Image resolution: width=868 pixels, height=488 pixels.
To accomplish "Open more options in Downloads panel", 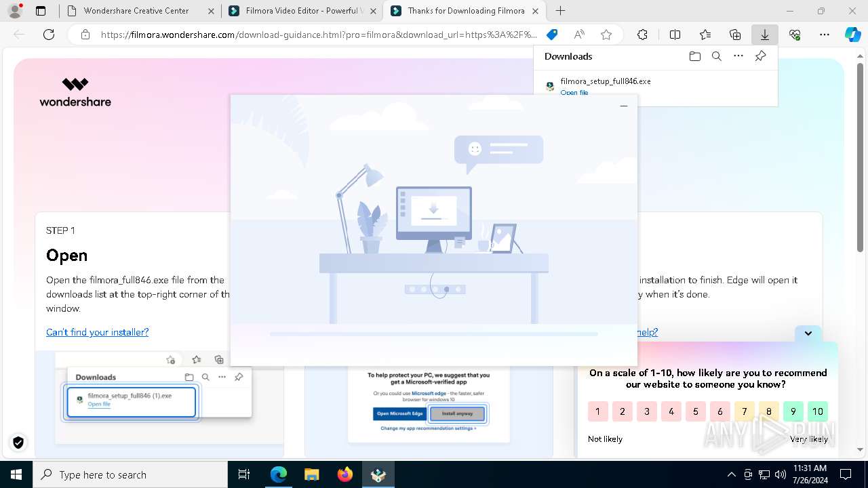I will pyautogui.click(x=738, y=56).
